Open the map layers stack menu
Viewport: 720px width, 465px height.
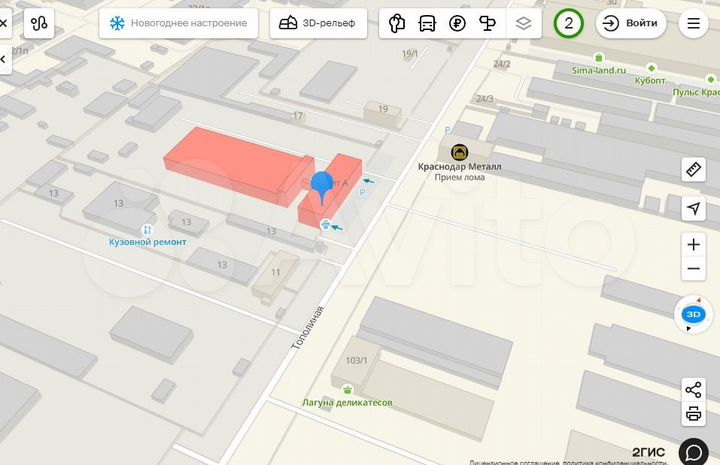coord(523,23)
